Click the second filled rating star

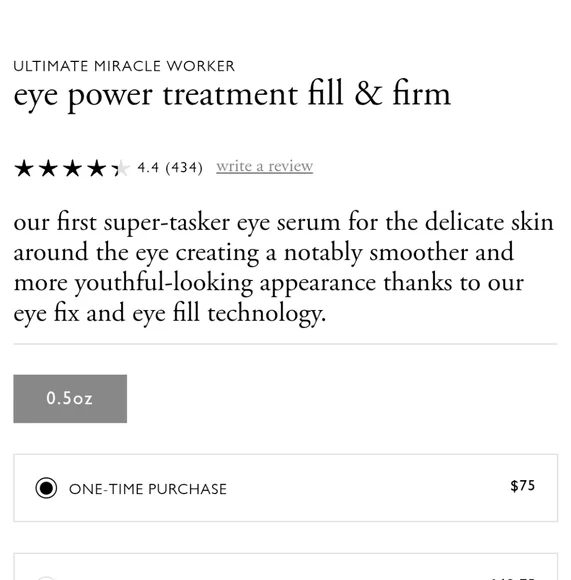48,168
